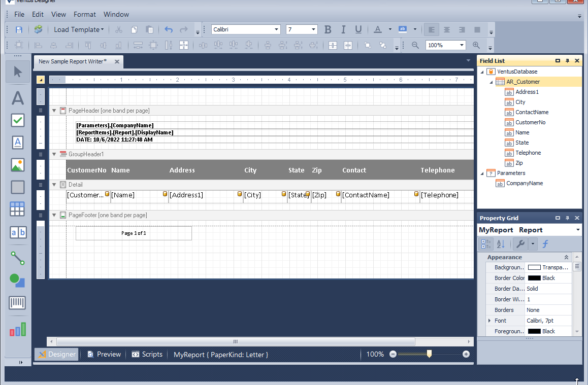Toggle Bold formatting
Viewport: 588px width, 385px height.
[328, 29]
